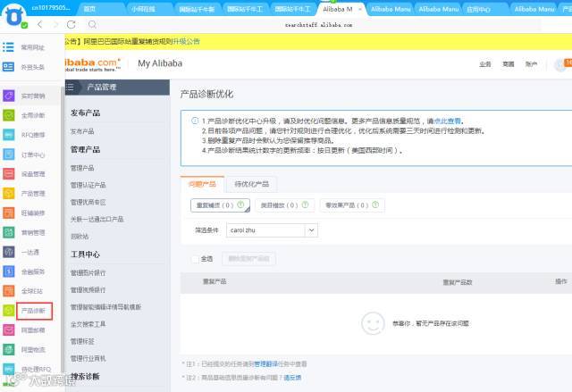Switch to the 问题产品 tab

click(x=202, y=184)
